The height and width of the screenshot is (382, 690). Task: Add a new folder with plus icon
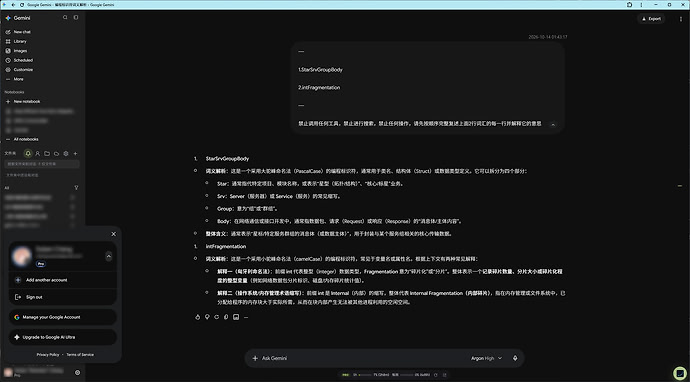pyautogui.click(x=75, y=154)
